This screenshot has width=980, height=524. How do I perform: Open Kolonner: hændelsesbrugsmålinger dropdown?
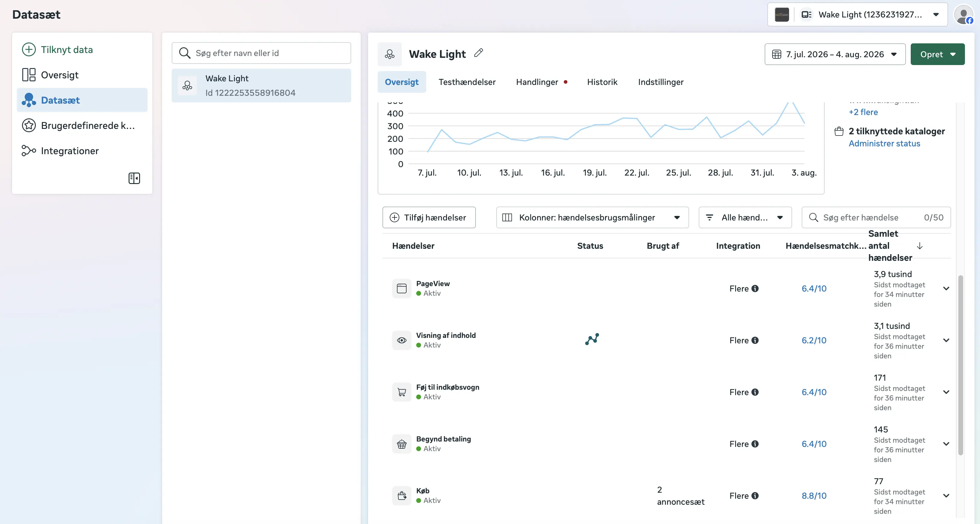click(x=592, y=217)
